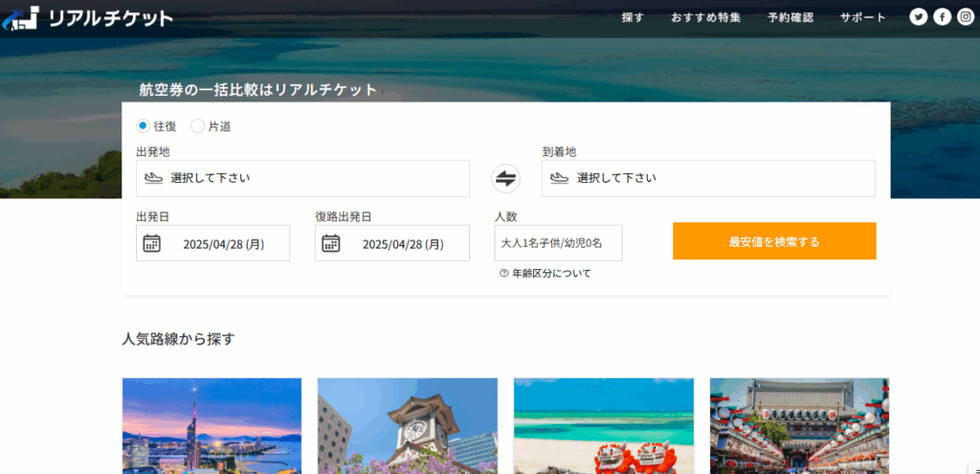Open the おすすめ特集 menu
Screen dimensions: 980x474
(x=706, y=17)
